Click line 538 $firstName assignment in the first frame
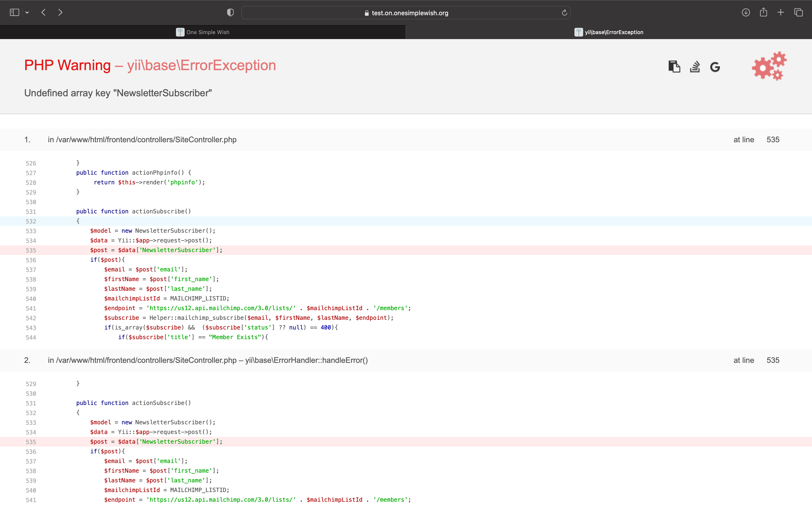Image resolution: width=812 pixels, height=508 pixels. 161,279
